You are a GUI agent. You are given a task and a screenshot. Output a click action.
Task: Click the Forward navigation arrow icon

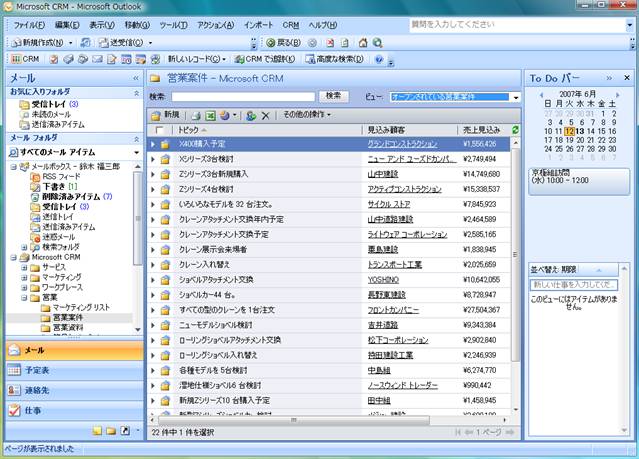click(x=312, y=43)
